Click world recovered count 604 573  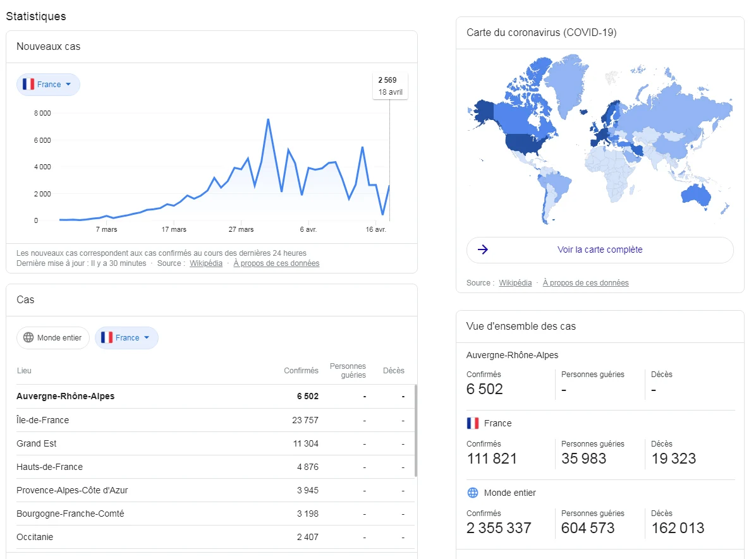[588, 528]
